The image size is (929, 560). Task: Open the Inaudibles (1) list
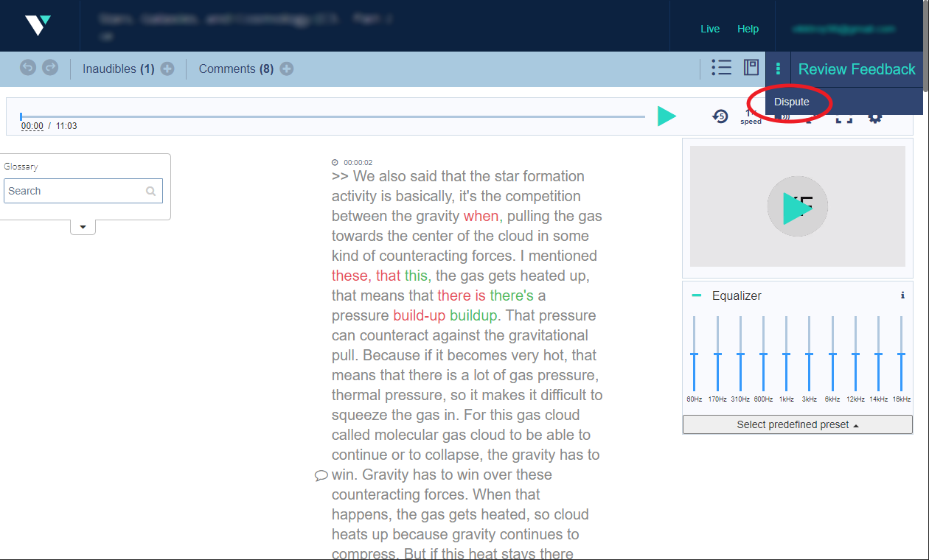click(118, 69)
